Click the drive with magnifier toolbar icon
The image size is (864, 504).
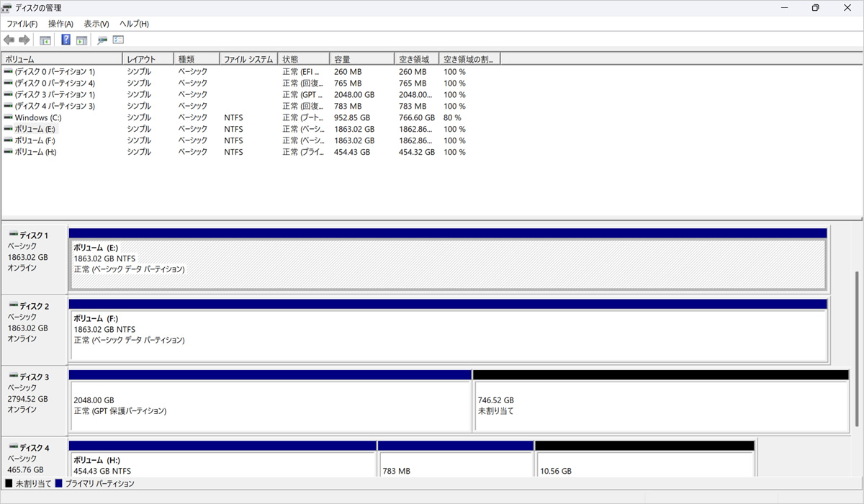click(x=102, y=40)
